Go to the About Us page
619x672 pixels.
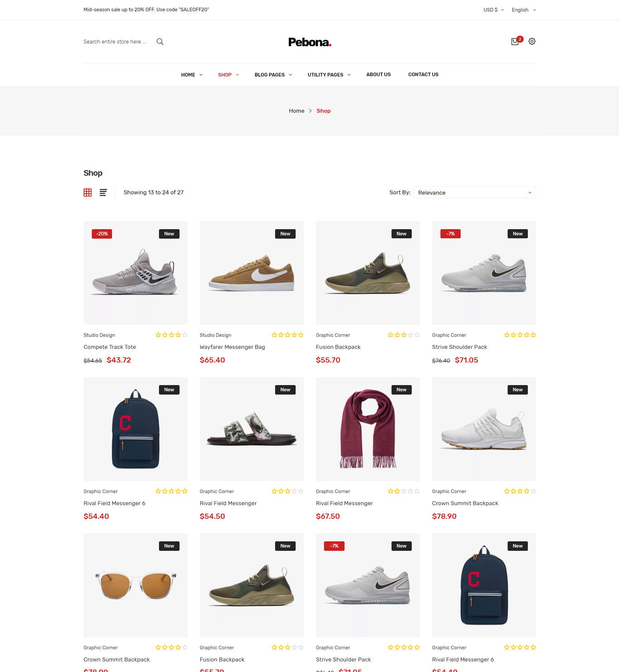point(378,74)
